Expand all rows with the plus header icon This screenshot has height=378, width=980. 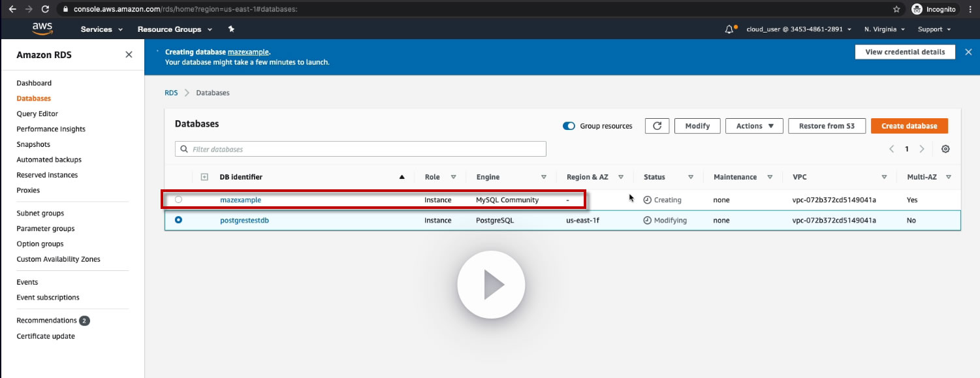click(x=204, y=177)
